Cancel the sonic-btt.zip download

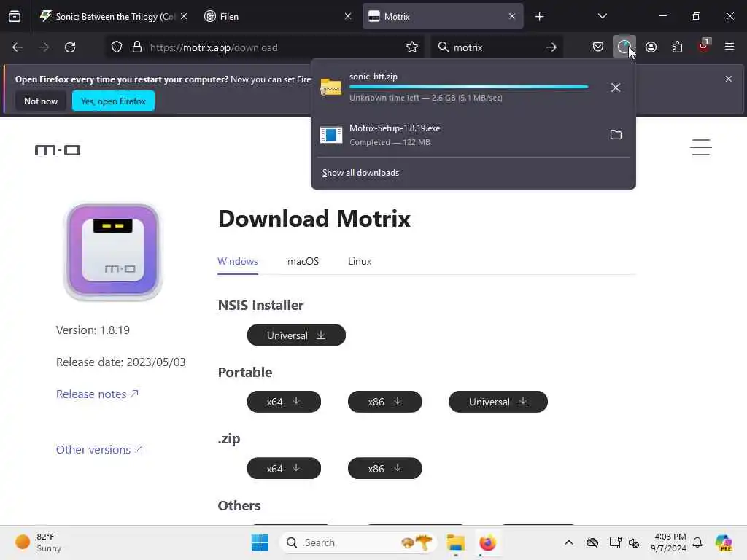click(x=616, y=87)
